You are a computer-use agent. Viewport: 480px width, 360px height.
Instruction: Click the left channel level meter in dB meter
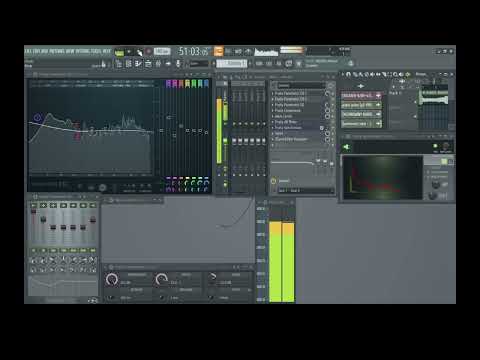275,262
